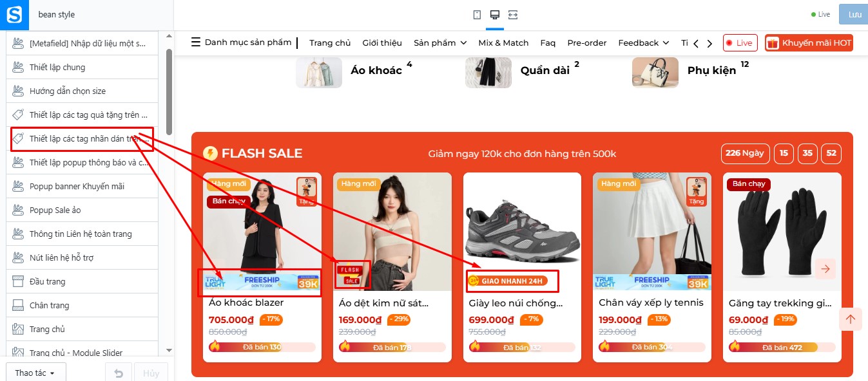Expand the Sản phẩm dropdown menu
This screenshot has height=381, width=868.
tap(440, 43)
